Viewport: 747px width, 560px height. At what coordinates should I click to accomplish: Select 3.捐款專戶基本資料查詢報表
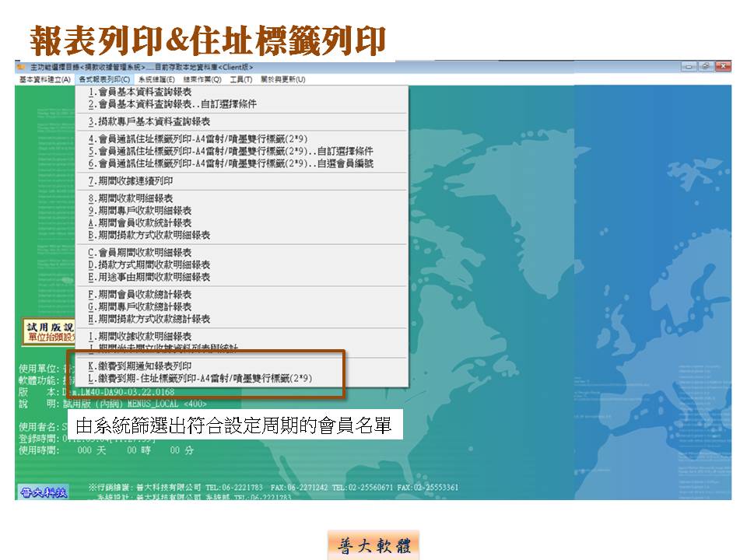point(241,121)
